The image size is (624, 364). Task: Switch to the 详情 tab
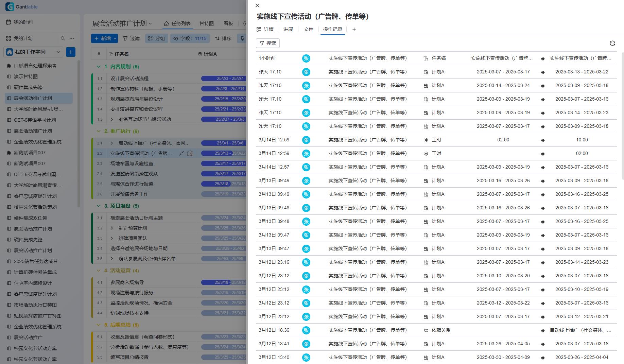point(265,29)
